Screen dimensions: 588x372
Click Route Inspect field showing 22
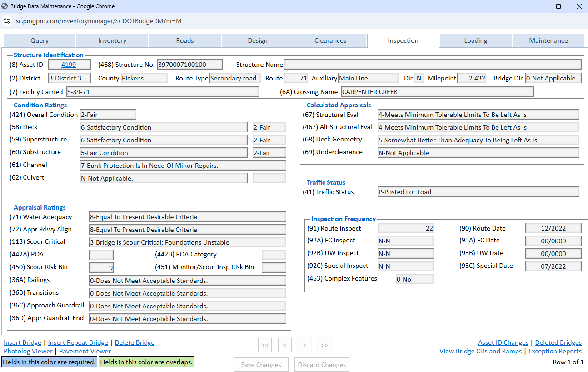click(406, 228)
